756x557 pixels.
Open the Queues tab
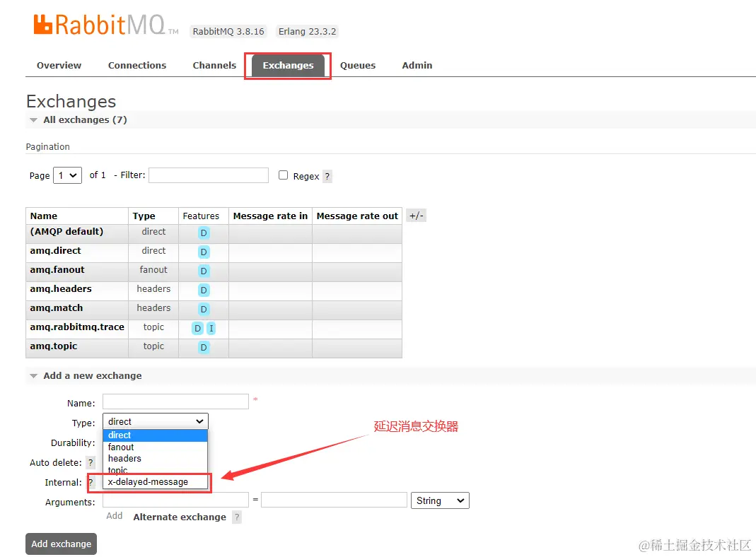click(357, 65)
